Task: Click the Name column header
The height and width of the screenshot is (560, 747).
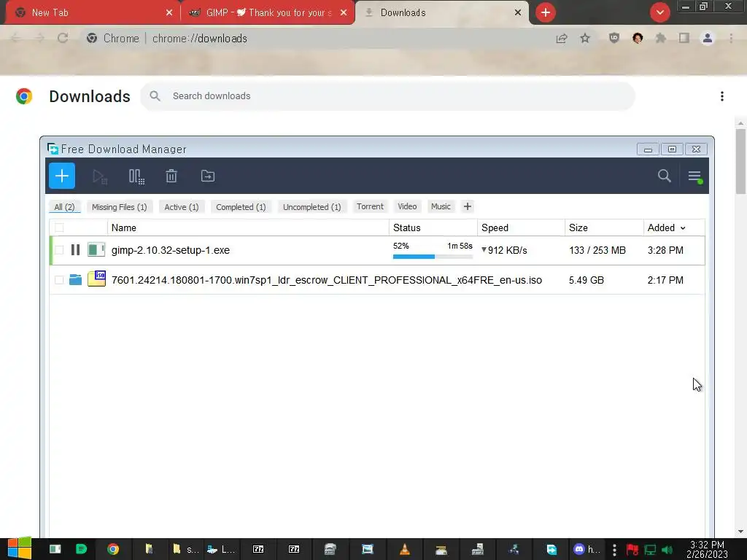Action: [x=248, y=227]
